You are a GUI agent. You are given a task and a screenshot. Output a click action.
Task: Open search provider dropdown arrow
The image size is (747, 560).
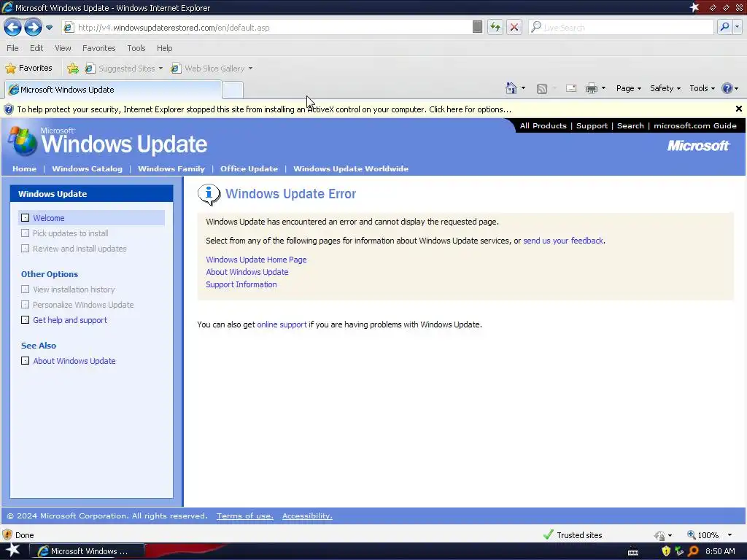point(738,27)
